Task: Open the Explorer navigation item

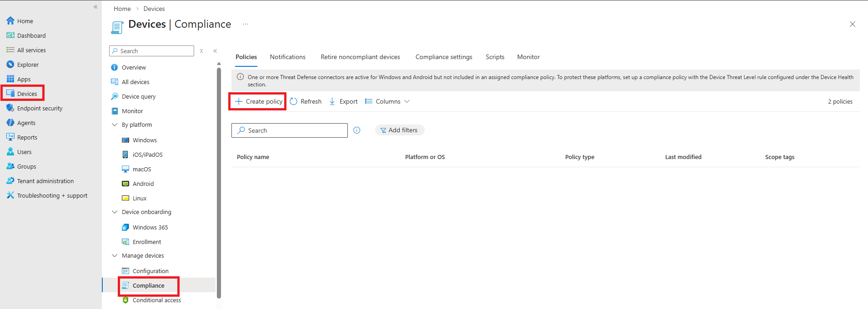Action: pos(23,65)
